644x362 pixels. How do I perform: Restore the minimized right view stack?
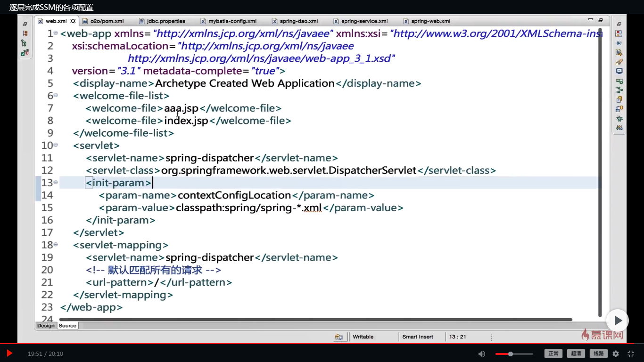coord(619,24)
